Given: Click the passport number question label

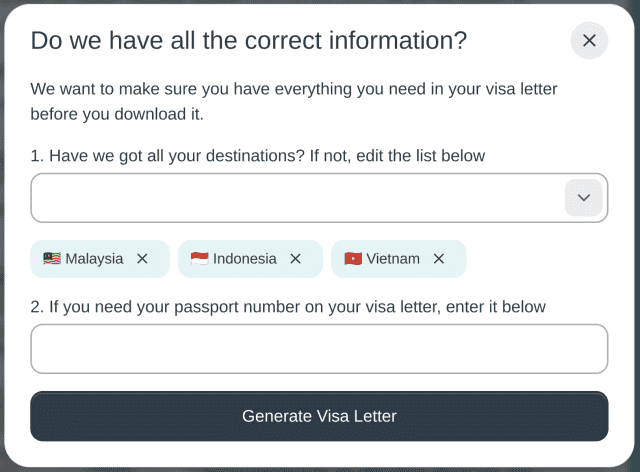Looking at the screenshot, I should pos(288,307).
